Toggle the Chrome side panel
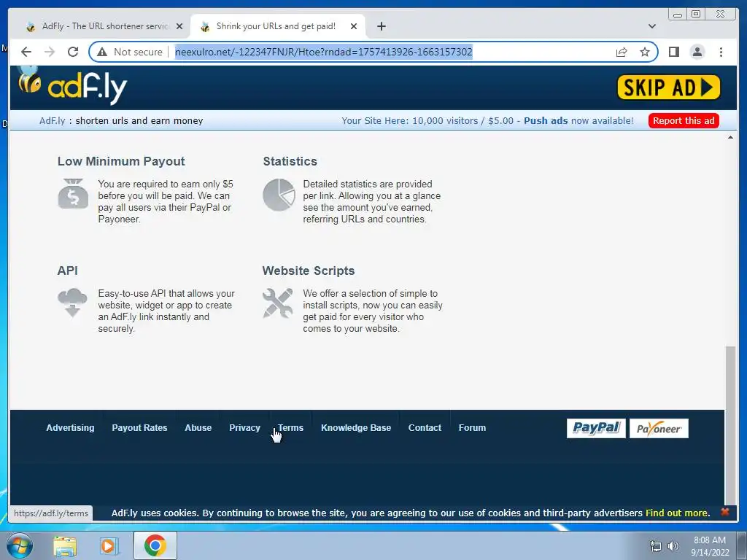747x560 pixels. (x=673, y=52)
